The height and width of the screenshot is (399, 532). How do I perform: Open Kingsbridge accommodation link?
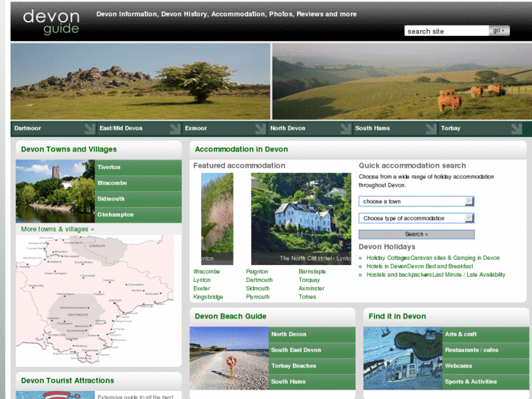[x=208, y=297]
